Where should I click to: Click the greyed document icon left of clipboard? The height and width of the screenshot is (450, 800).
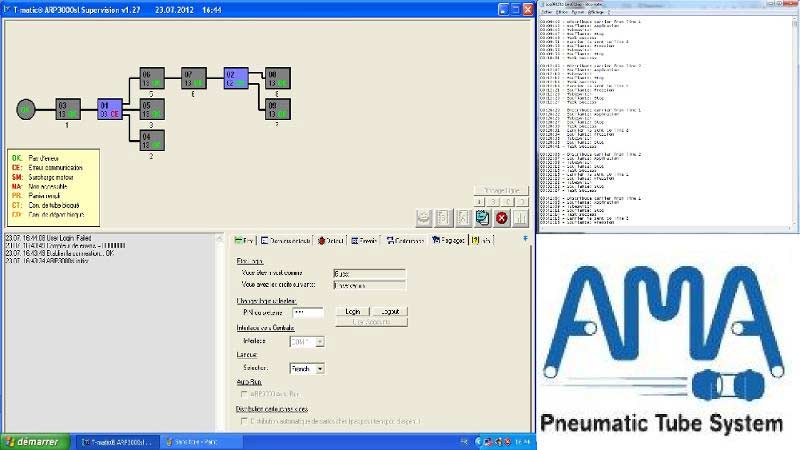(x=463, y=218)
